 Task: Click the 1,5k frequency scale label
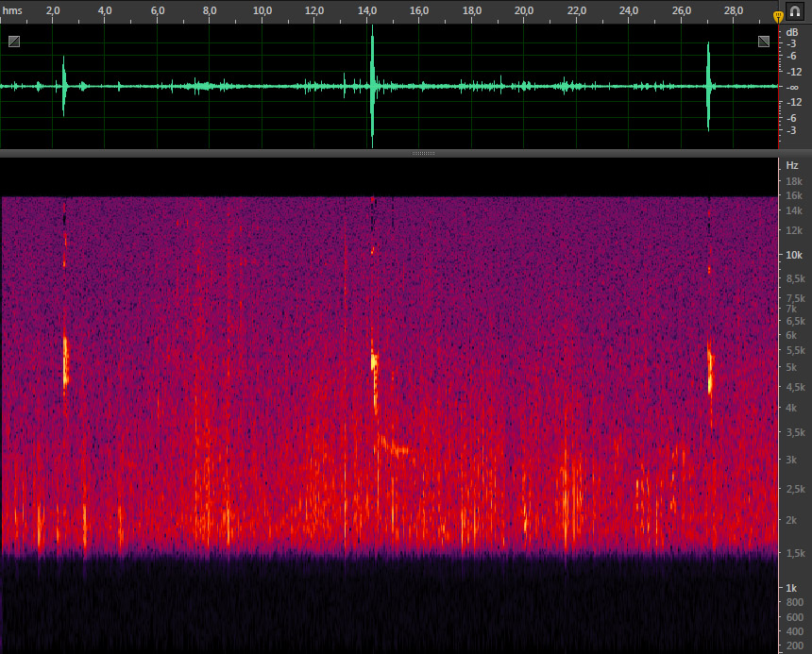click(795, 554)
